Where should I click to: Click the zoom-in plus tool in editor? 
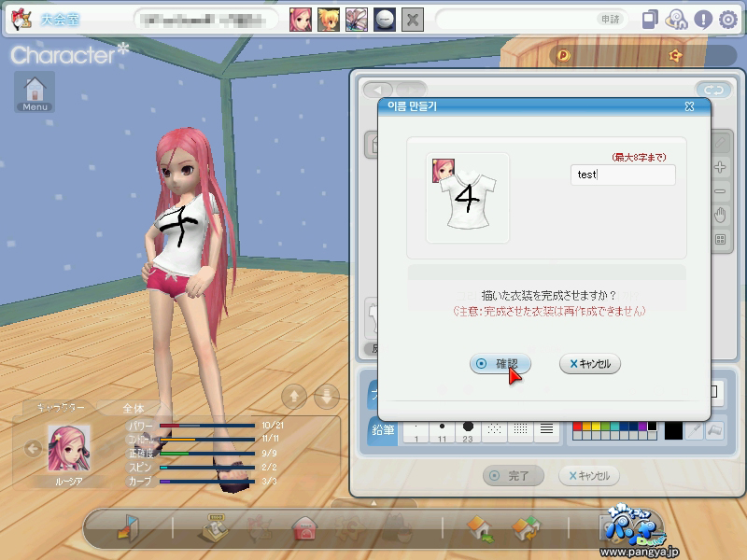pos(720,167)
